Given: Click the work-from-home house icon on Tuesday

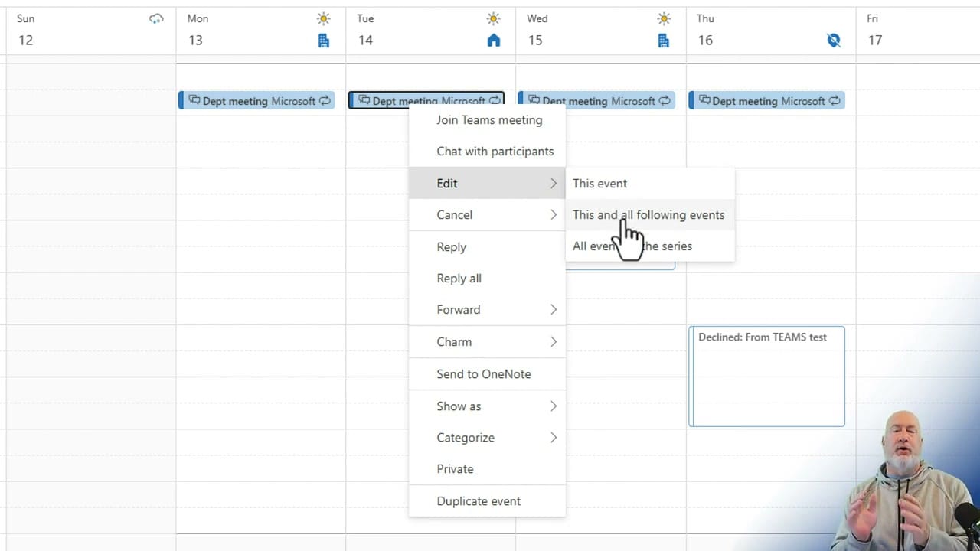Looking at the screenshot, I should (x=494, y=40).
